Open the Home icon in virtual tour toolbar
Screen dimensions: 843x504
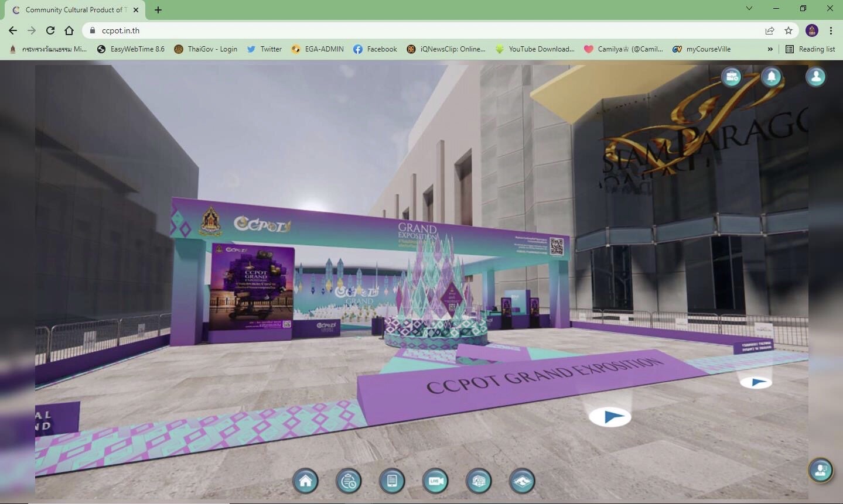tap(305, 481)
